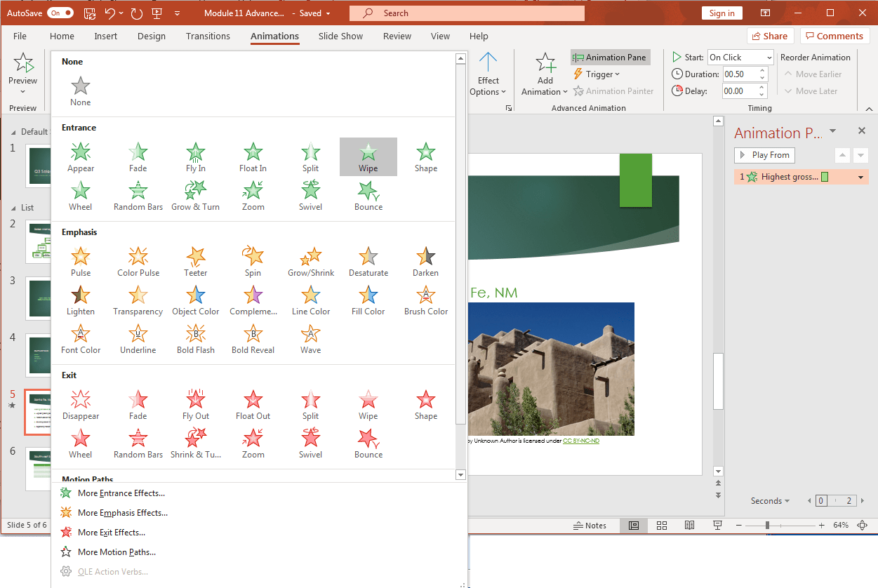Pick the Darken emphasis effect
The width and height of the screenshot is (878, 588).
coord(426,262)
